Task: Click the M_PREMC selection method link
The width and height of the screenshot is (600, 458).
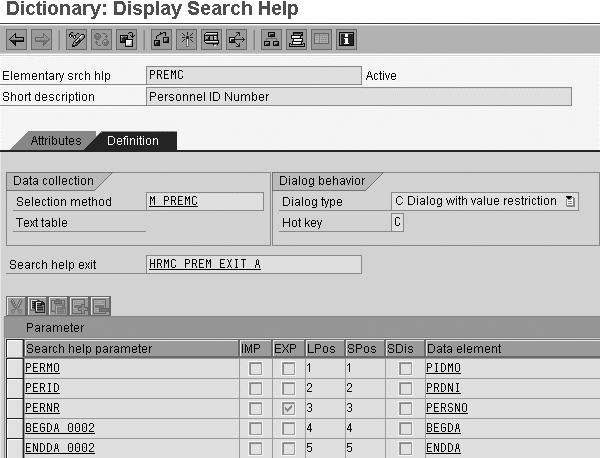Action: click(x=173, y=201)
